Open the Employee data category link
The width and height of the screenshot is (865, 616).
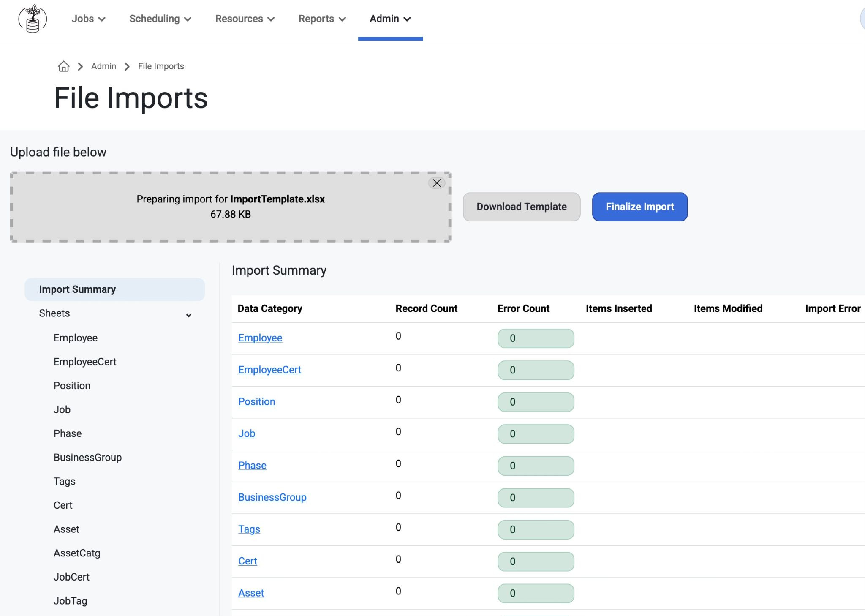(260, 338)
